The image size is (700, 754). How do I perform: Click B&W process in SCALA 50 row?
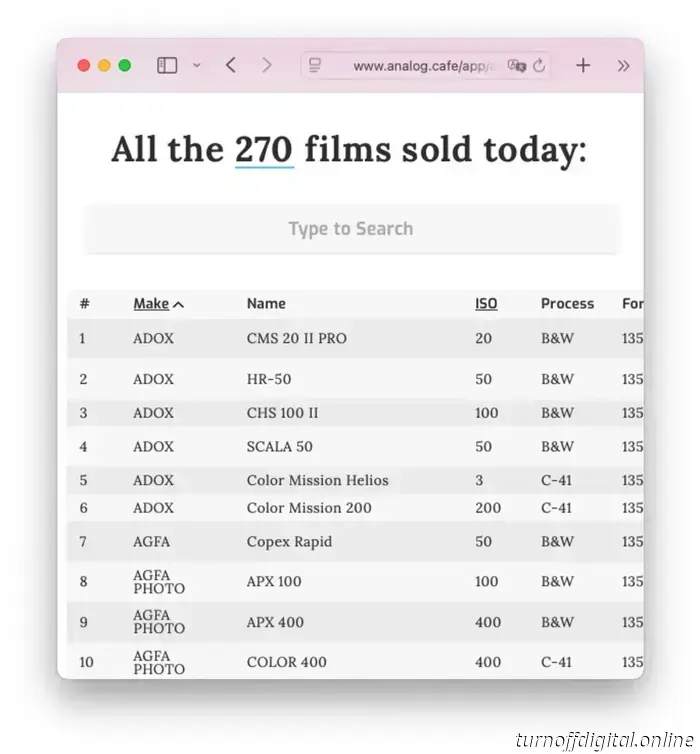(x=557, y=447)
